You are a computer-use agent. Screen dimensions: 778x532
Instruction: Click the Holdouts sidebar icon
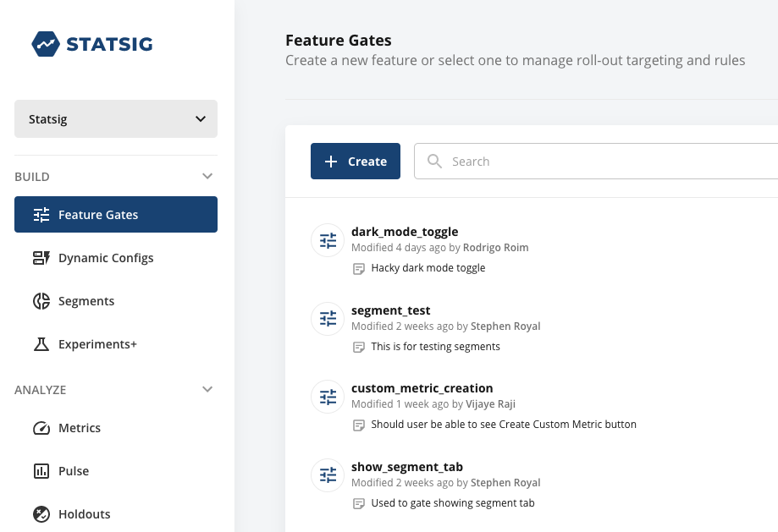[x=41, y=514]
